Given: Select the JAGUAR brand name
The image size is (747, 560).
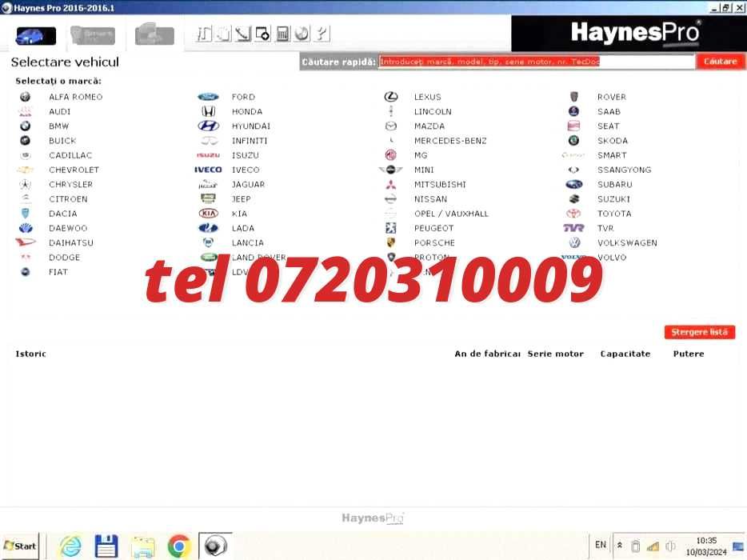Looking at the screenshot, I should [x=248, y=185].
